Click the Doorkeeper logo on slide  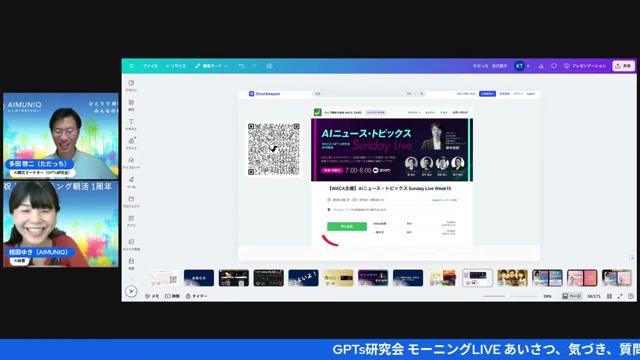click(x=264, y=93)
